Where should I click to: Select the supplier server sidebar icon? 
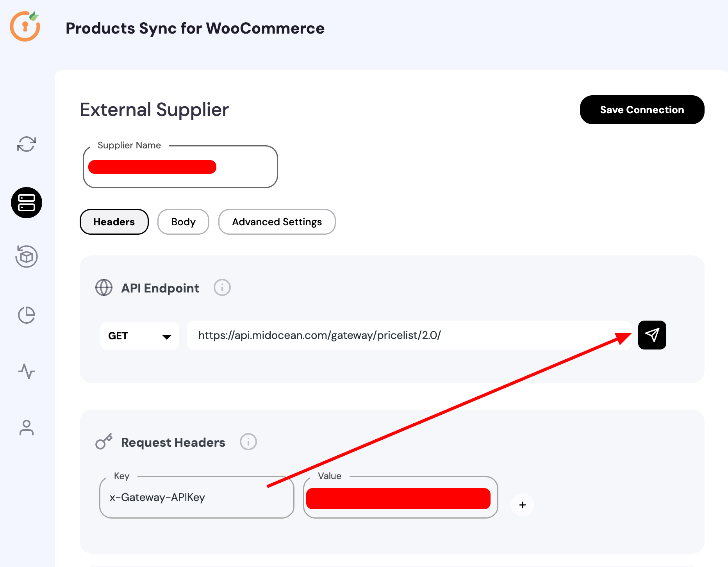[x=27, y=203]
